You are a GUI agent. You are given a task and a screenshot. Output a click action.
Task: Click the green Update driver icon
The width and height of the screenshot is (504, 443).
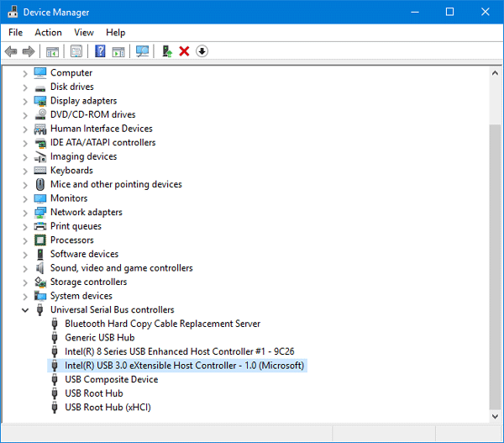pyautogui.click(x=167, y=51)
